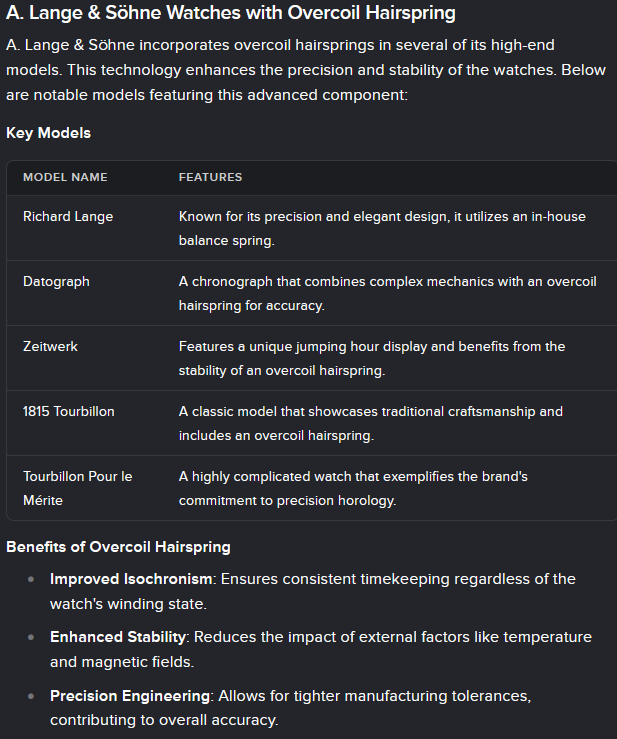Click the 1815 Tourbillon craftsmanship description

(x=370, y=424)
